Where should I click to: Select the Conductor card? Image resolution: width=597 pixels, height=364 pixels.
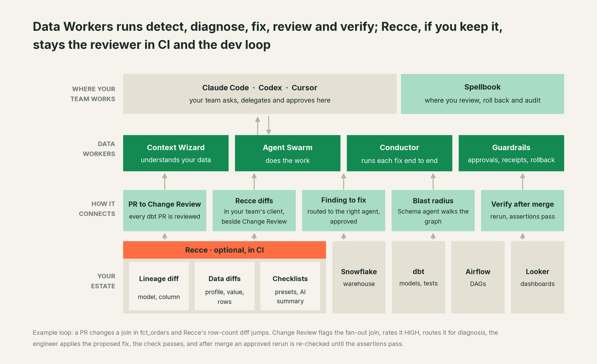click(x=399, y=153)
